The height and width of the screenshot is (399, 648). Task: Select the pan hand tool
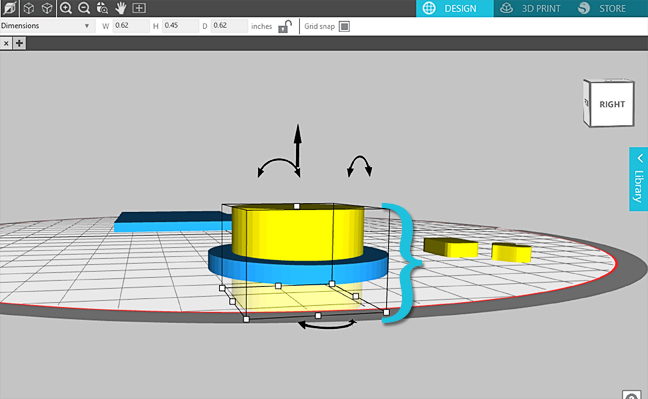(120, 8)
